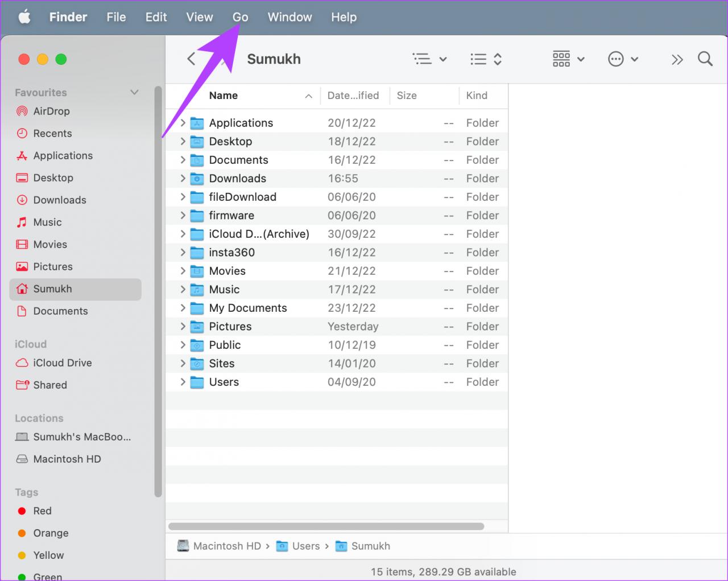Sort by Date Modified column header
Viewport: 728px width, 581px height.
[353, 96]
